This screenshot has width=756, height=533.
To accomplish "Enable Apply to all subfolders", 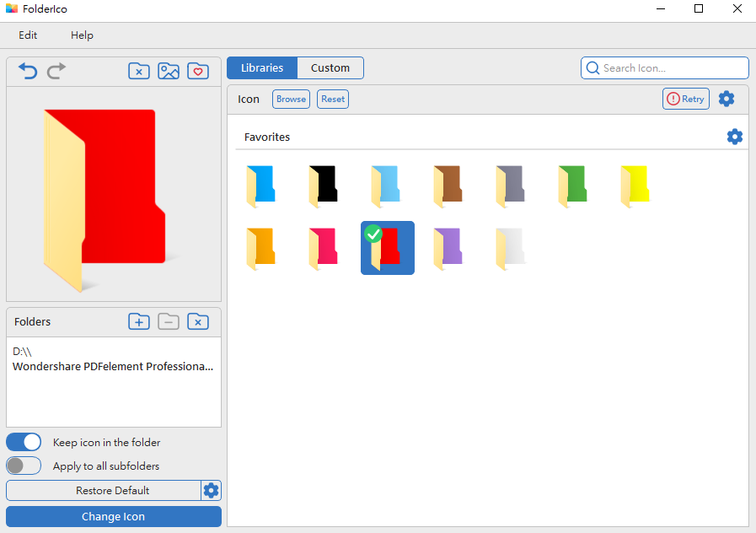I will point(24,466).
